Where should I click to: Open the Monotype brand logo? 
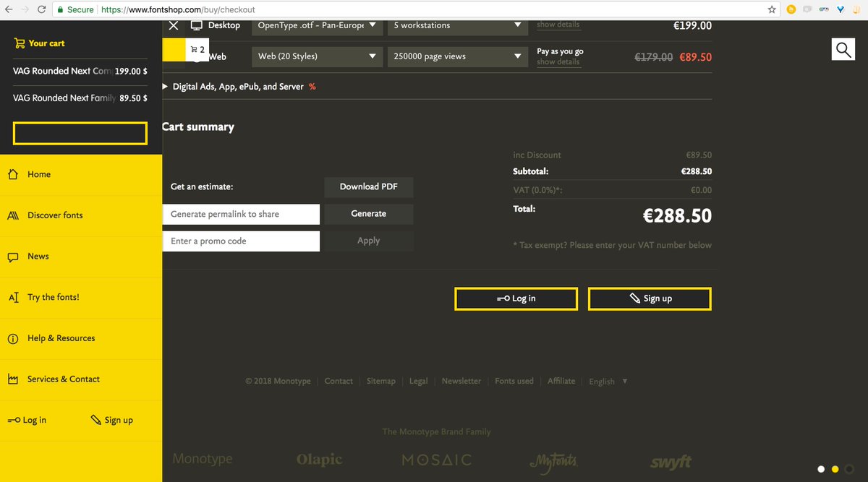pos(203,459)
